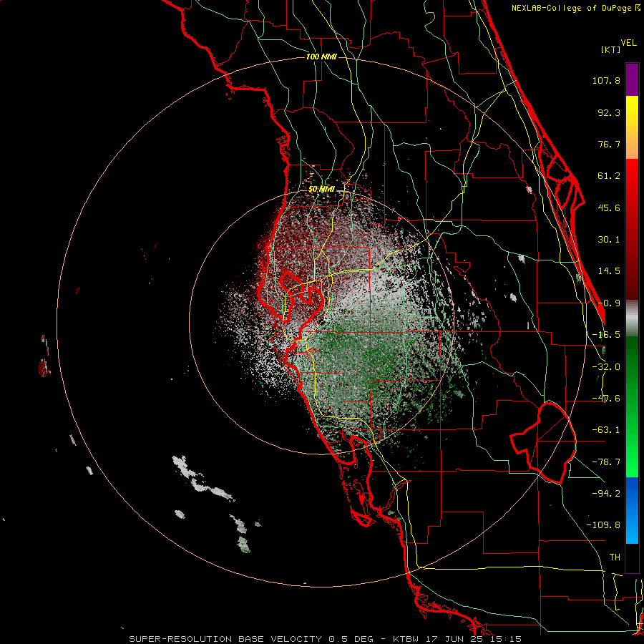Click the NEXLAB-College of DuPage credit text
This screenshot has width=644, height=644.
(x=576, y=8)
